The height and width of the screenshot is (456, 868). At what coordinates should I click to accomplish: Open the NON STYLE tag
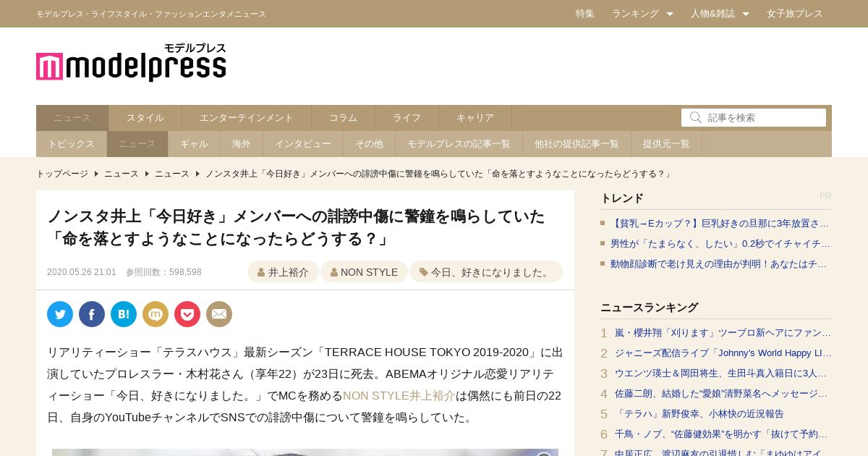364,272
